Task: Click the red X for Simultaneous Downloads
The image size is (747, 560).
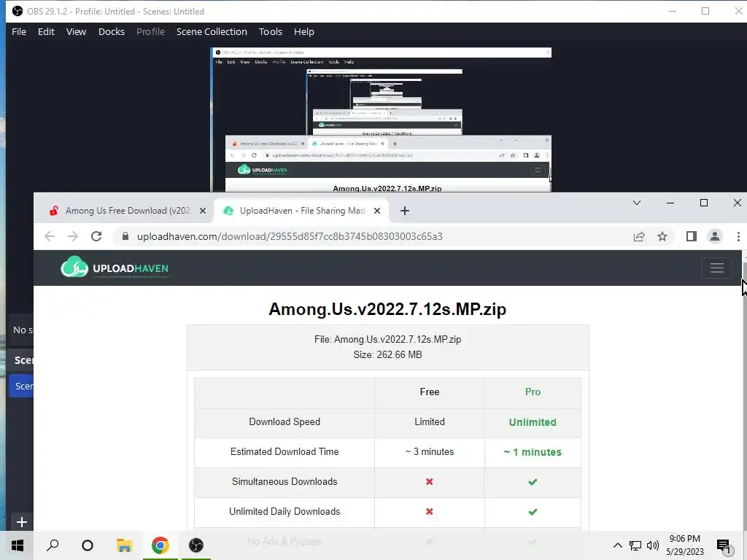Action: point(429,482)
